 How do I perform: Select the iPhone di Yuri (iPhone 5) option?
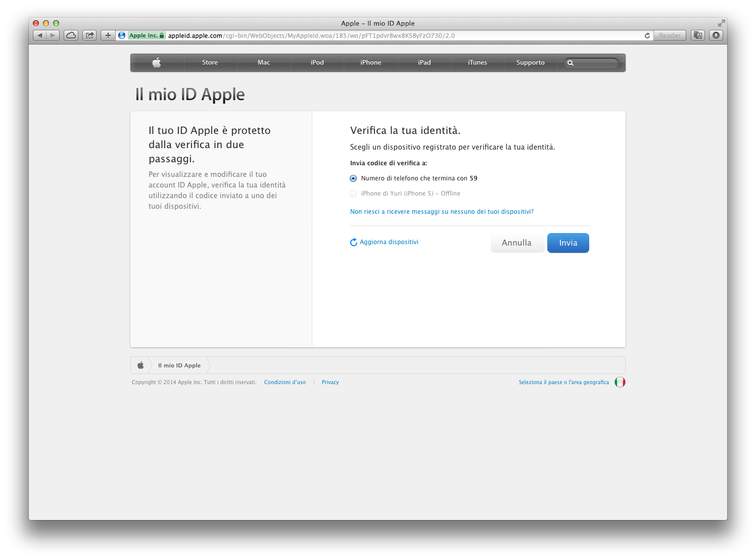[353, 194]
